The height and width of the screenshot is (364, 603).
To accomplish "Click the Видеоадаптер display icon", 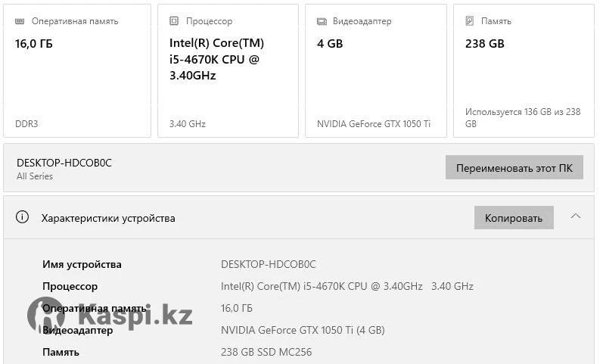I will pos(322,21).
